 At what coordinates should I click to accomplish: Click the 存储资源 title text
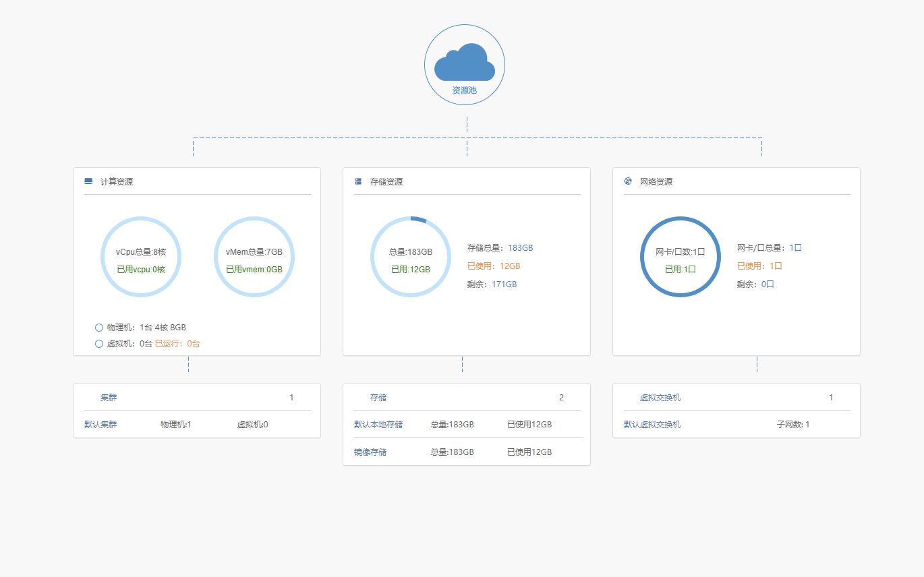386,182
